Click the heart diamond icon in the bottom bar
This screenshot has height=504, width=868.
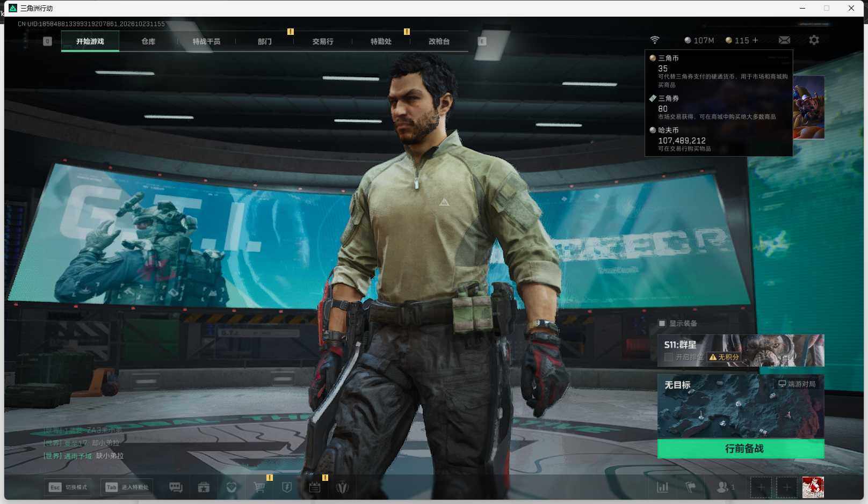pyautogui.click(x=232, y=487)
